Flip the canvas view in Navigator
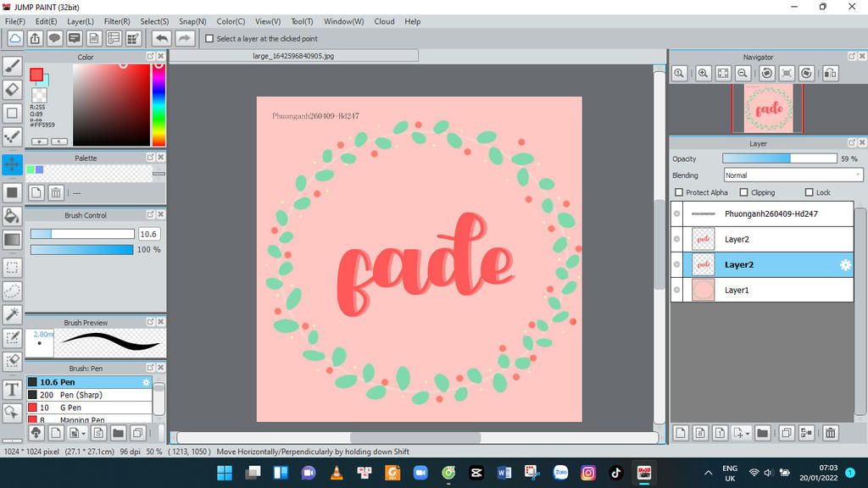 (831, 73)
